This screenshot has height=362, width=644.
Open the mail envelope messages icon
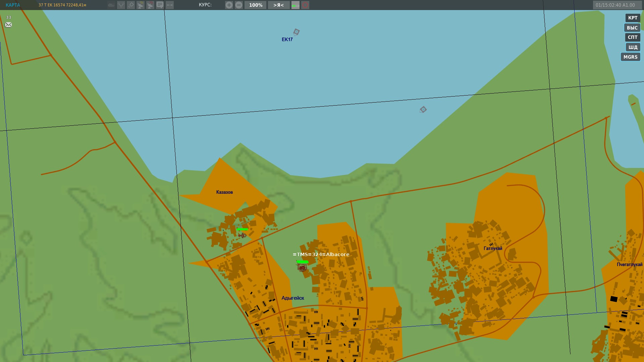point(8,25)
